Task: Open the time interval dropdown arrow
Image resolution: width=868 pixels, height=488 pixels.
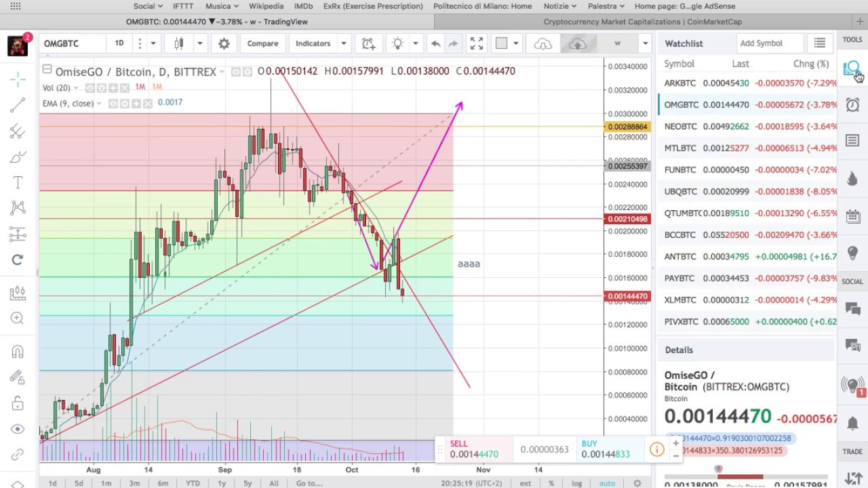Action: point(153,43)
